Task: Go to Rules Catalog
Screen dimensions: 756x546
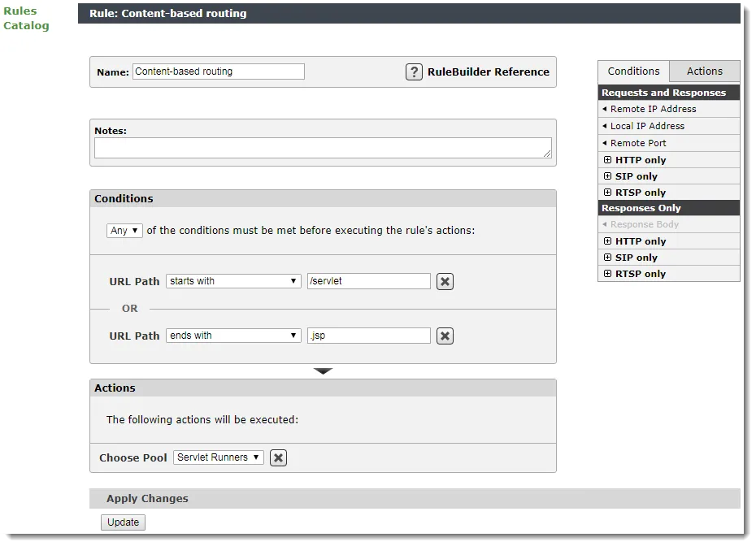Action: point(26,19)
